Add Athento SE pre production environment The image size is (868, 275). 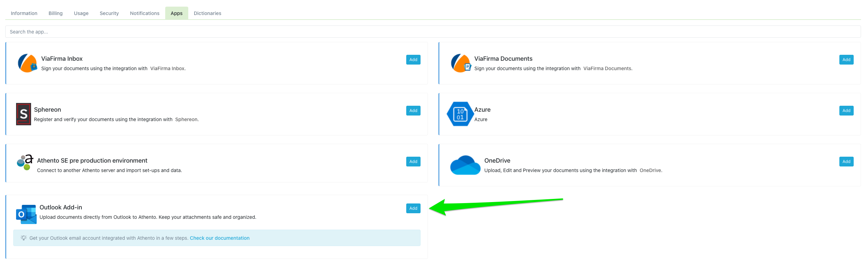(x=413, y=162)
